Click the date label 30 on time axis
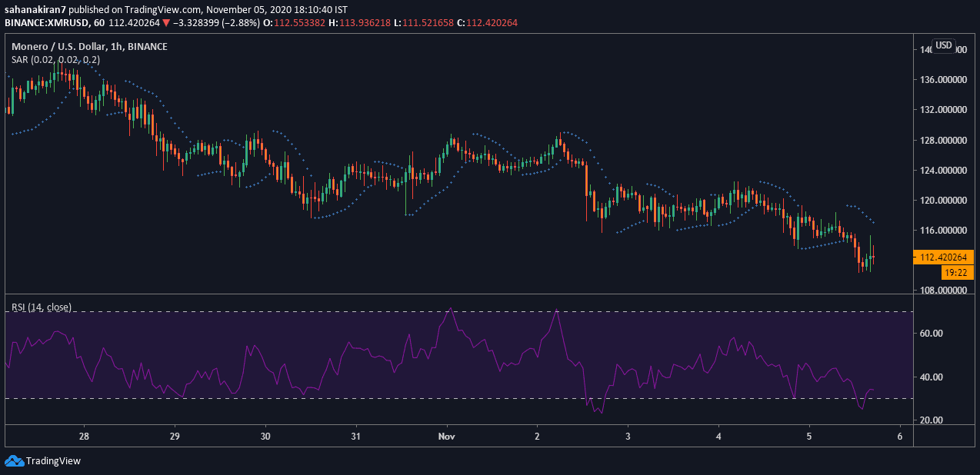 [265, 435]
